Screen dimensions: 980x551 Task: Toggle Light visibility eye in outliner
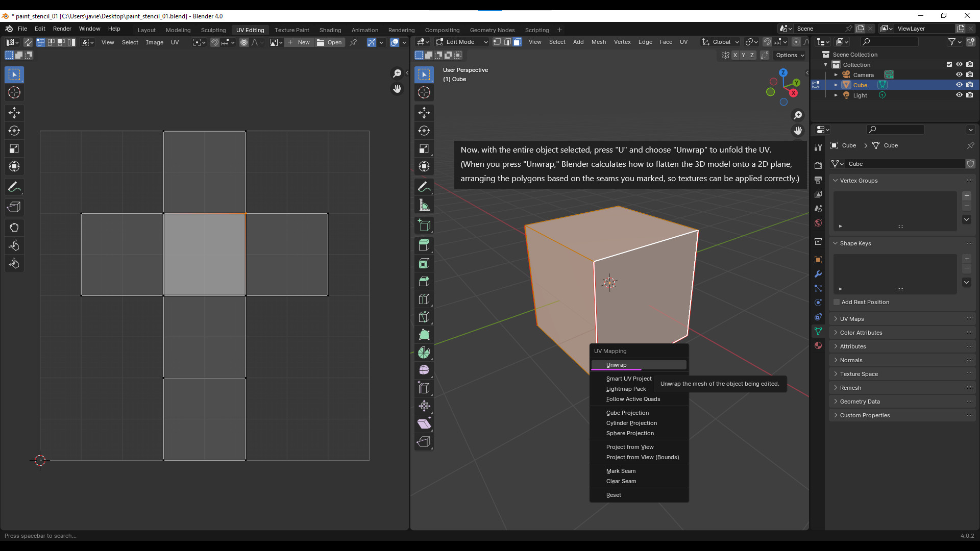[959, 95]
